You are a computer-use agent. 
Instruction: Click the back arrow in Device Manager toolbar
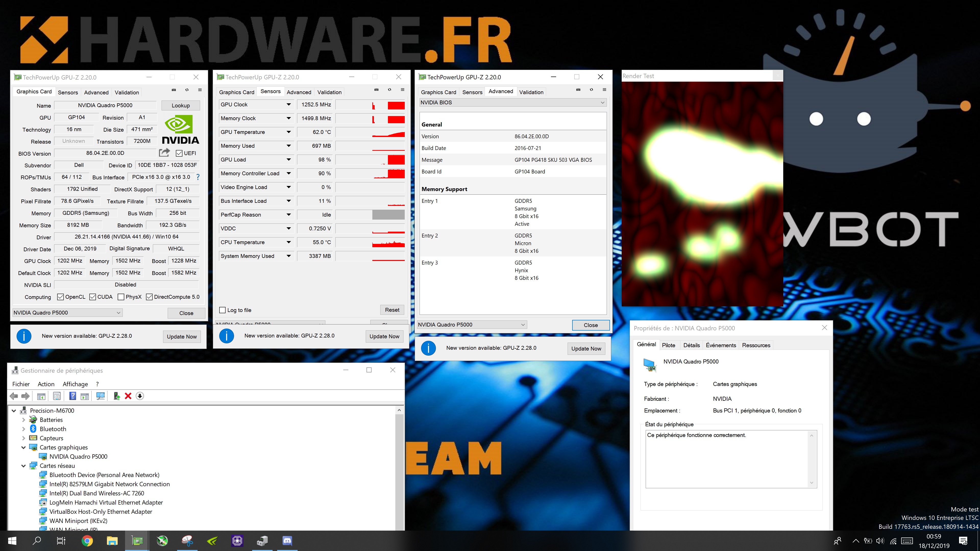pos(14,396)
